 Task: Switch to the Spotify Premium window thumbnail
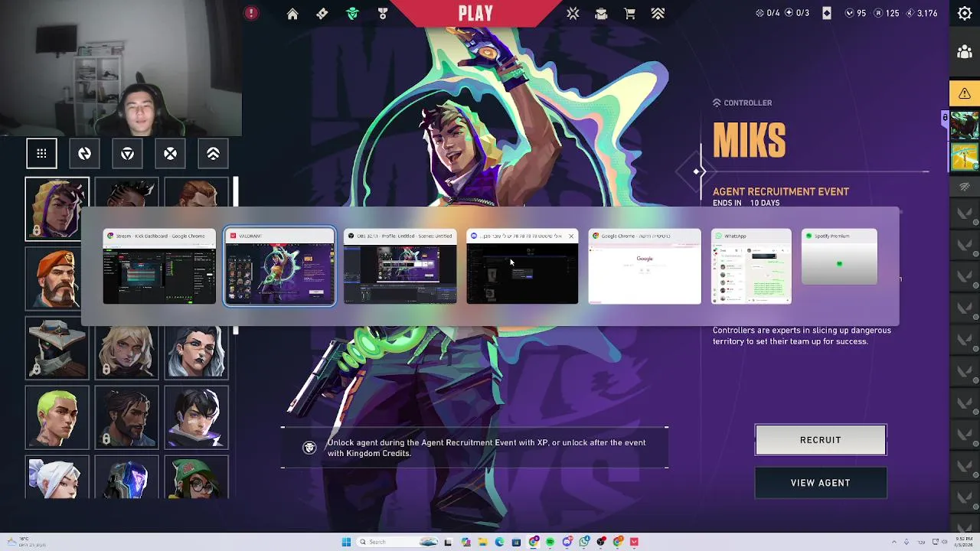tap(839, 258)
